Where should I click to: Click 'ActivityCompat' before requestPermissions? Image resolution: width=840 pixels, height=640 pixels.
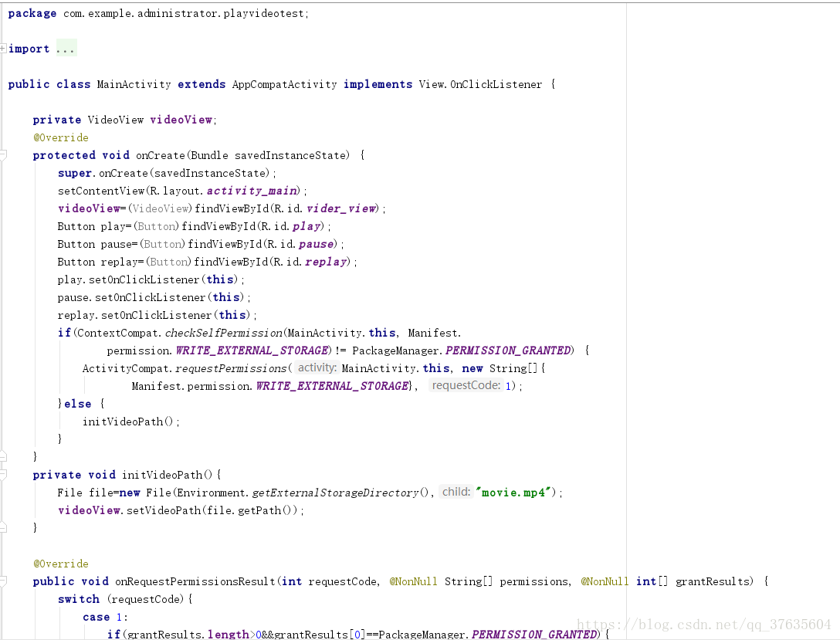(x=127, y=368)
